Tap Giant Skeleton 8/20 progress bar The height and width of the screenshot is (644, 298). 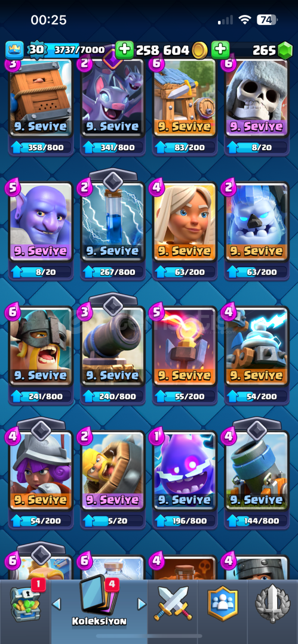coord(256,147)
